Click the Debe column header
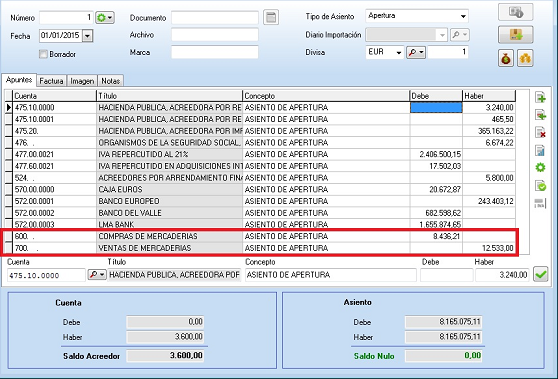The height and width of the screenshot is (379, 558). [x=436, y=96]
